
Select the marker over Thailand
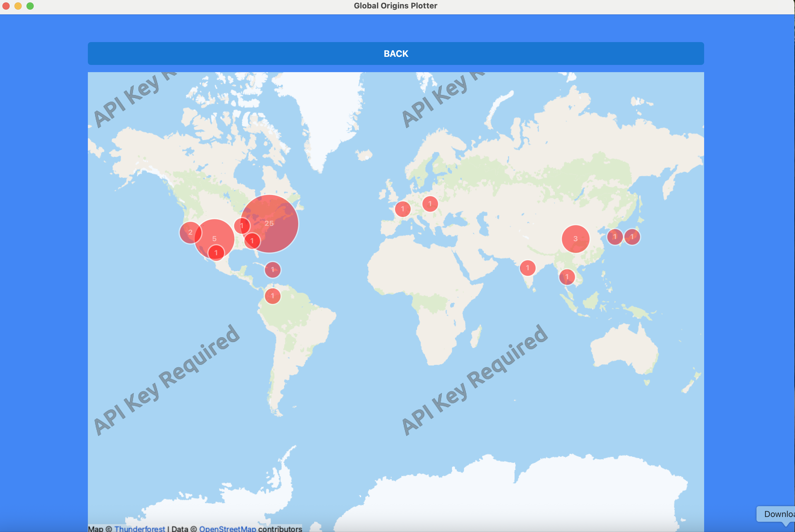pos(567,277)
